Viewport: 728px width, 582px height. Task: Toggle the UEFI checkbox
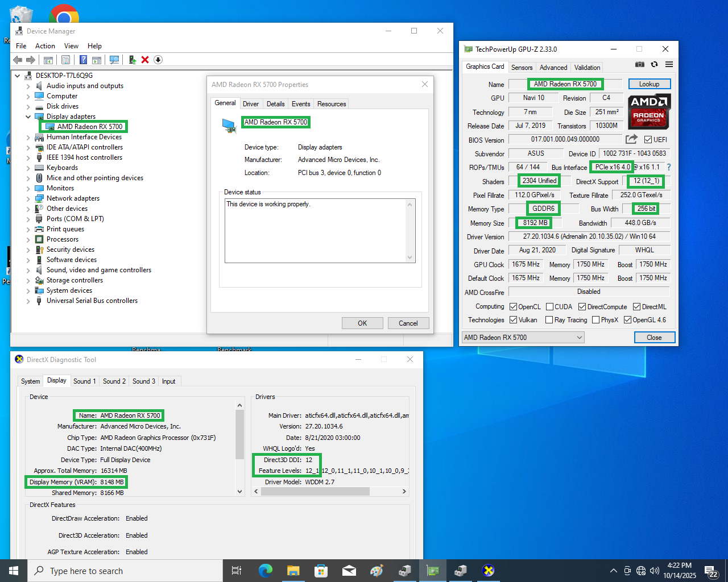tap(648, 140)
